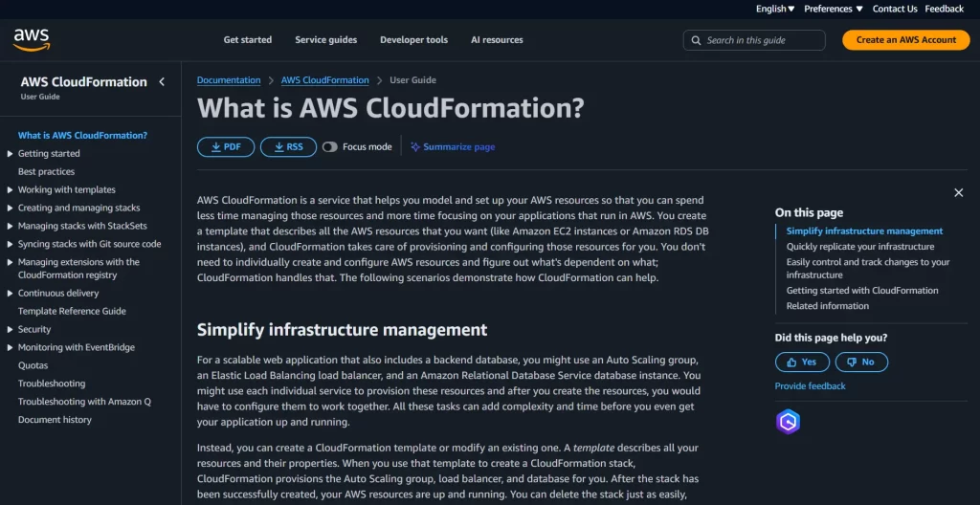Screen dimensions: 980x505
Task: Expand Getting started in sidebar
Action: [x=10, y=154]
